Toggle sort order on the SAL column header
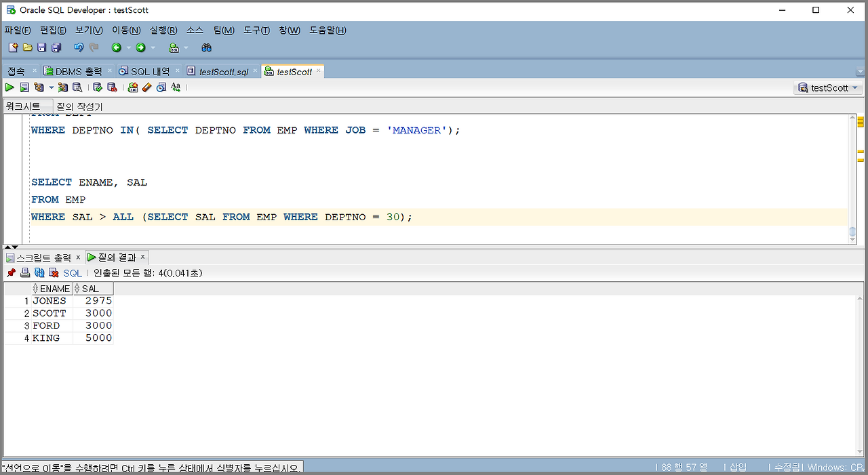 (x=92, y=288)
